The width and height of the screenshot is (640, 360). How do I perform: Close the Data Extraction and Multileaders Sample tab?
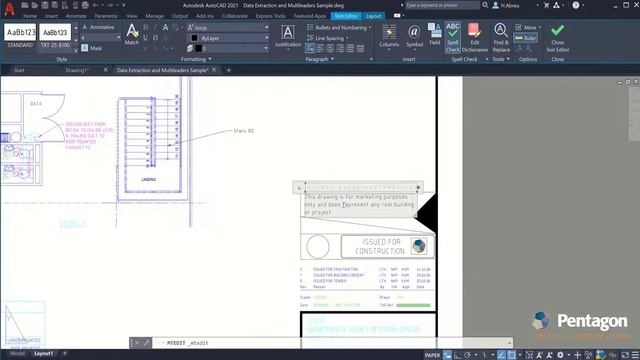tap(214, 70)
